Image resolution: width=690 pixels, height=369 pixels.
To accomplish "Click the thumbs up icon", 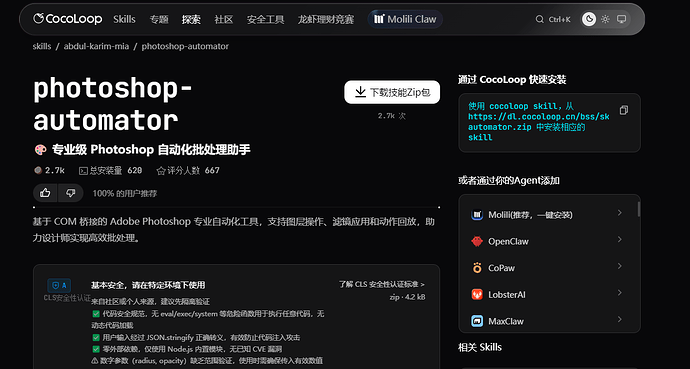I will pos(45,193).
